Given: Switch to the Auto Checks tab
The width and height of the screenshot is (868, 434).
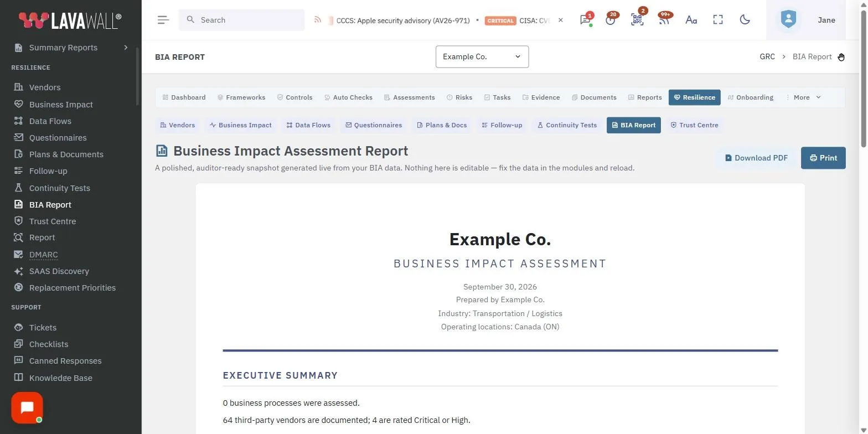Looking at the screenshot, I should click(x=348, y=97).
